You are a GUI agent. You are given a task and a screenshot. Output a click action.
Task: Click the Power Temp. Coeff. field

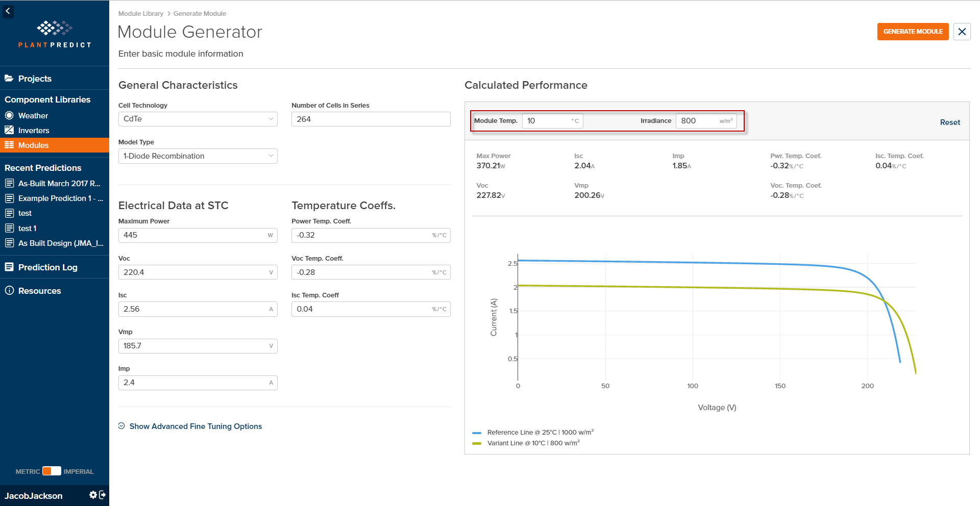pyautogui.click(x=371, y=235)
